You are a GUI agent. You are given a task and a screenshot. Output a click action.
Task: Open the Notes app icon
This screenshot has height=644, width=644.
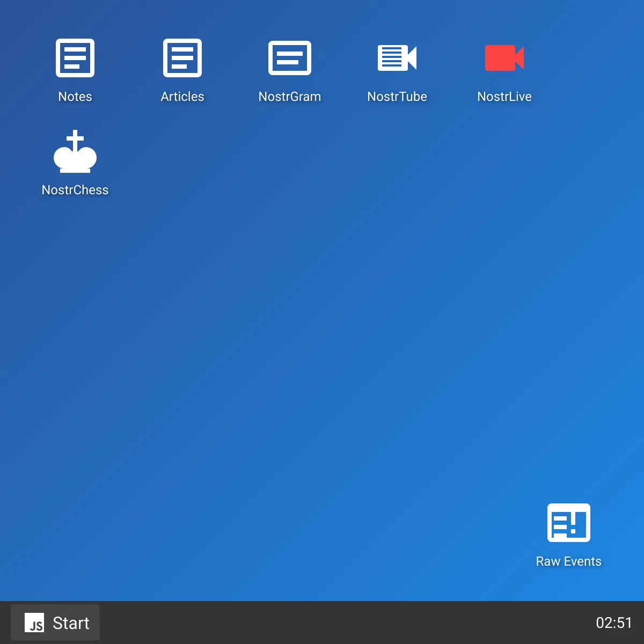coord(75,58)
